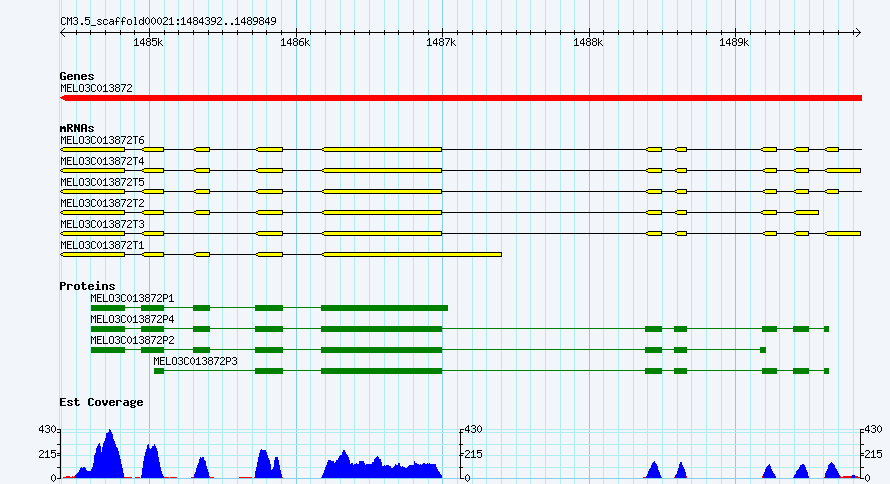Viewport: 890px width, 484px height.
Task: Select the MEL03C013872P2 protein label
Action: click(x=132, y=340)
